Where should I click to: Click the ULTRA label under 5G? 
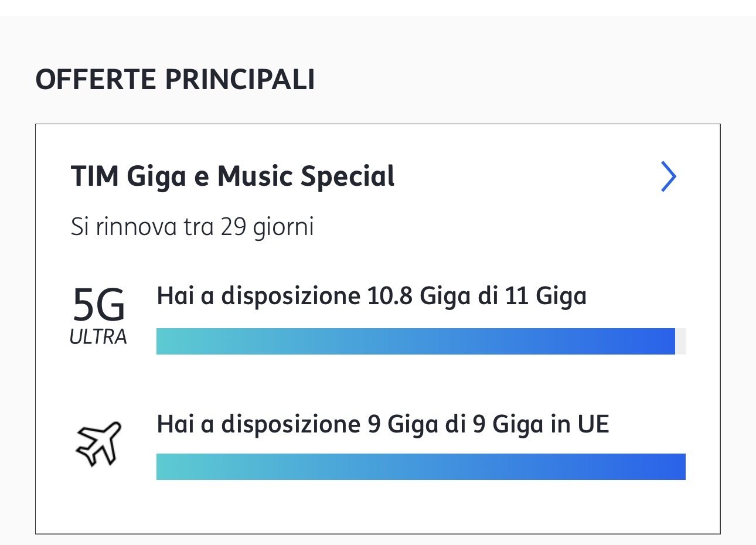(98, 337)
